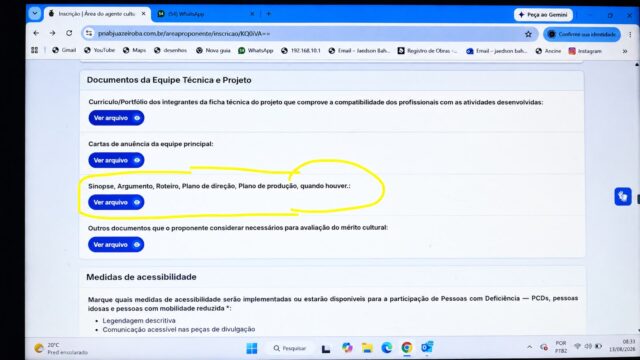Open File Explorer from the taskbar

367,348
